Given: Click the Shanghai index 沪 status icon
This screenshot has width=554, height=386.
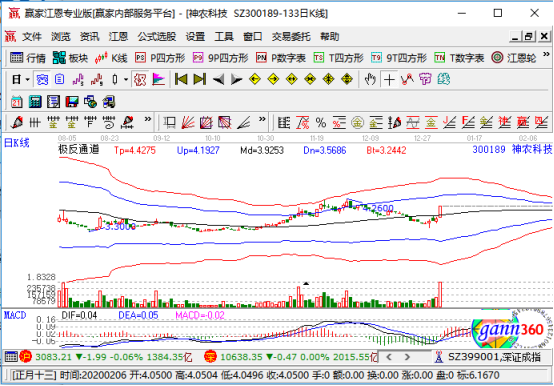Looking at the screenshot, I should [25, 357].
